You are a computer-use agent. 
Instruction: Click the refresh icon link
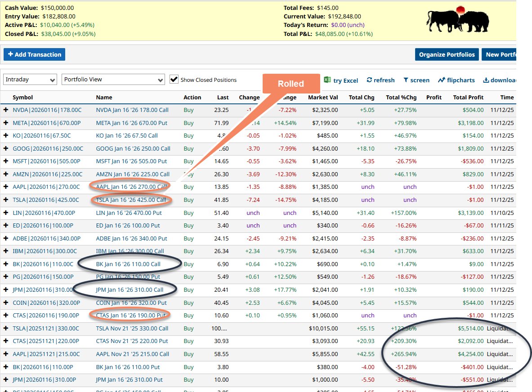pos(370,80)
